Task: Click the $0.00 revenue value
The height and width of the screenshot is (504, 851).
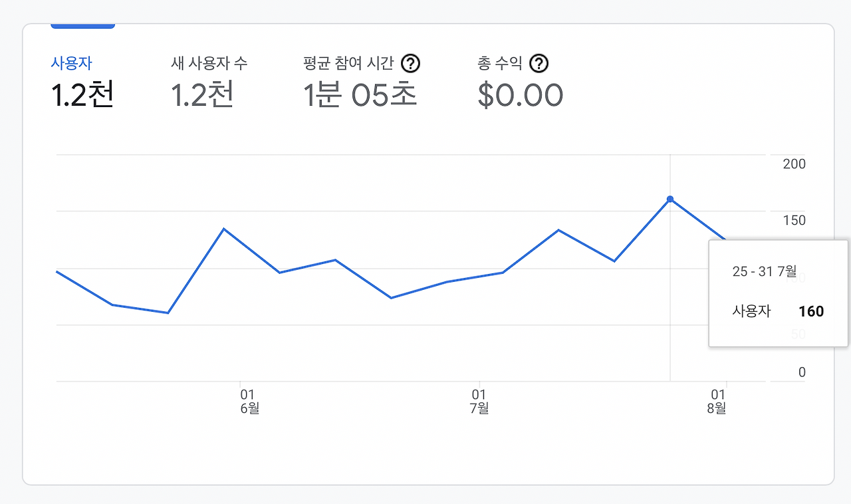Action: tap(520, 95)
